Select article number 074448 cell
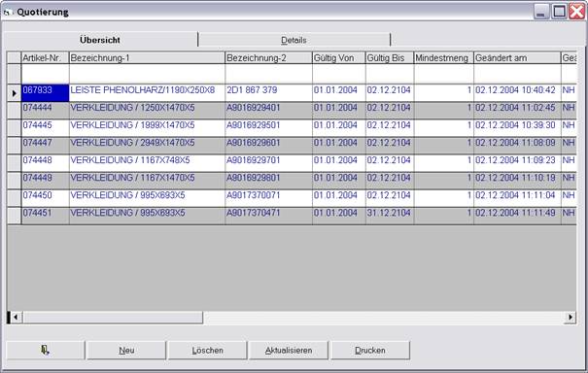Image resolution: width=588 pixels, height=373 pixels. 45,163
